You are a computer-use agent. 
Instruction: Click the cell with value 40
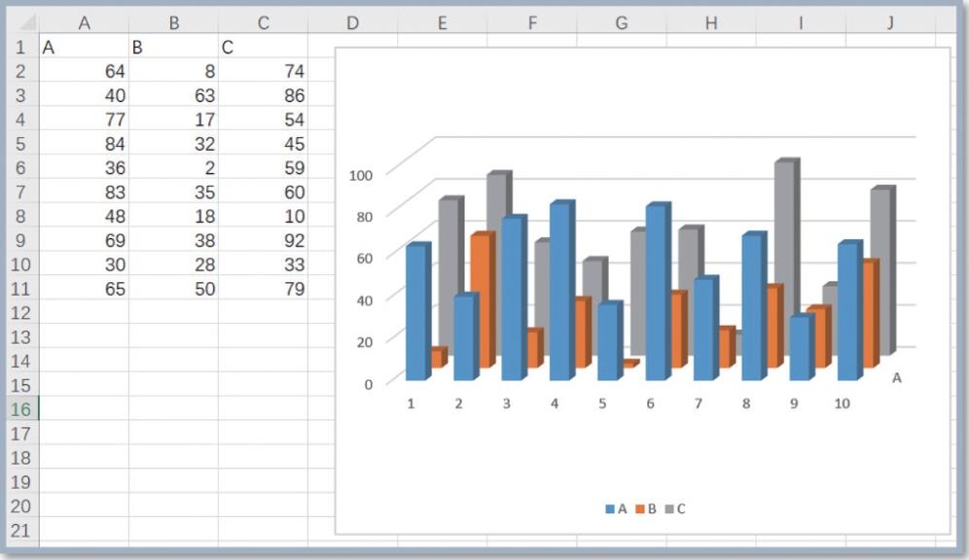pyautogui.click(x=84, y=95)
